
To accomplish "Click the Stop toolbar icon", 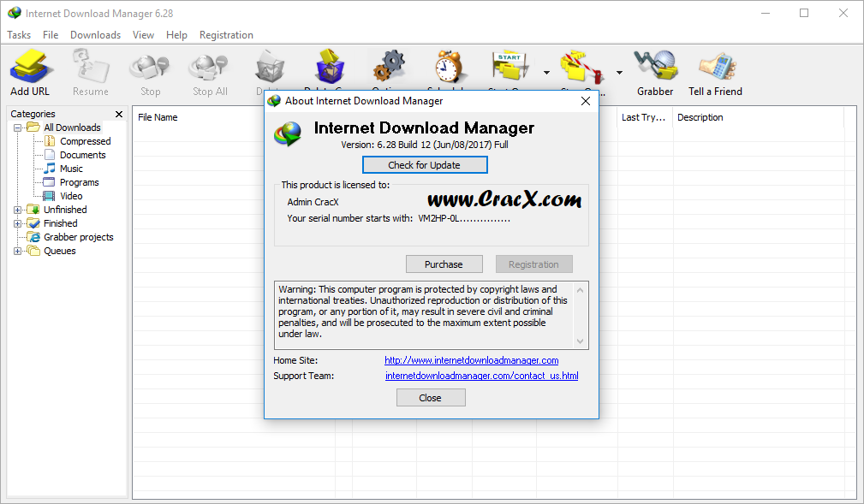I will click(150, 68).
